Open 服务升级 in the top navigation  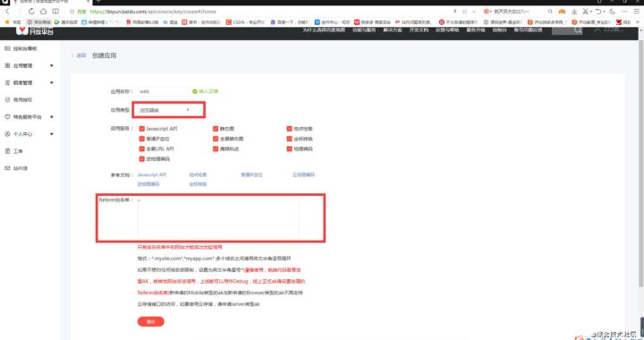[x=476, y=30]
